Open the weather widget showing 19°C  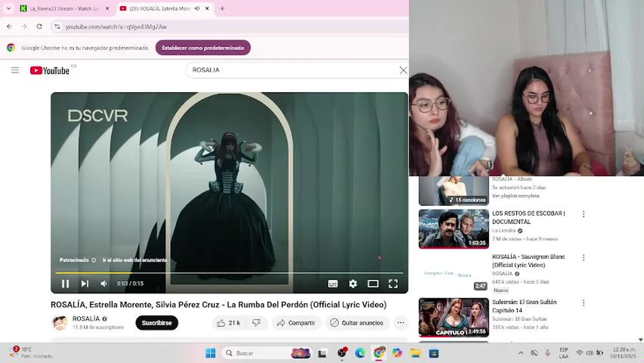point(30,352)
